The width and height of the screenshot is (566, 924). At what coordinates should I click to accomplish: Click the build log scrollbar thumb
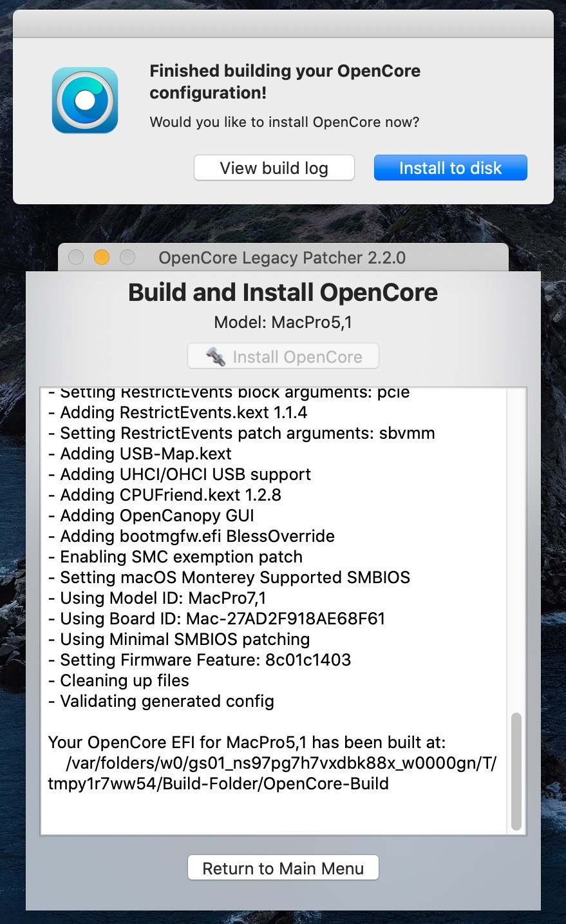[x=516, y=771]
